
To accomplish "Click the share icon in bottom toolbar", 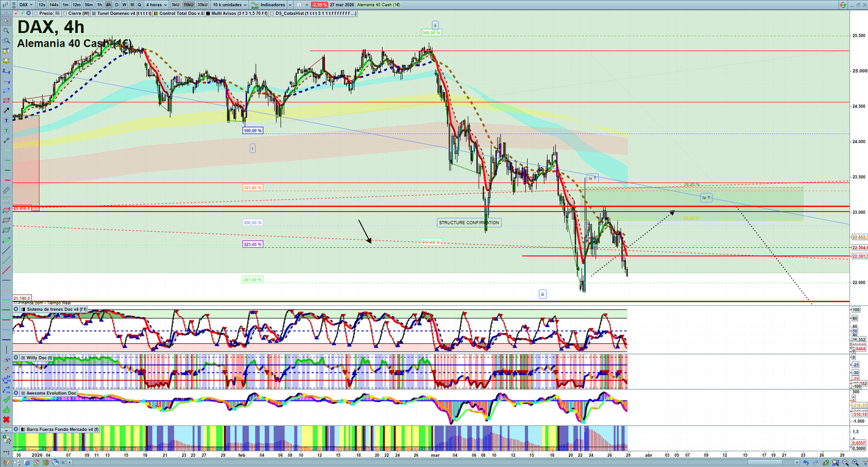I will click(x=17, y=463).
